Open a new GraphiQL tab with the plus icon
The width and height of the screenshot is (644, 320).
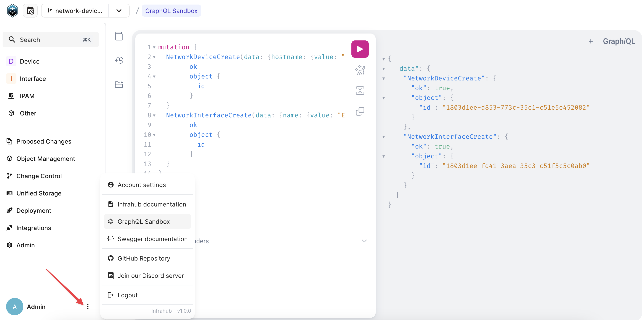click(591, 41)
